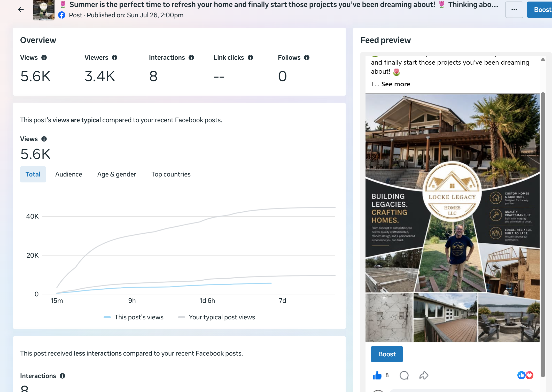
Task: Click the less interactions summary sentence
Action: (x=131, y=353)
